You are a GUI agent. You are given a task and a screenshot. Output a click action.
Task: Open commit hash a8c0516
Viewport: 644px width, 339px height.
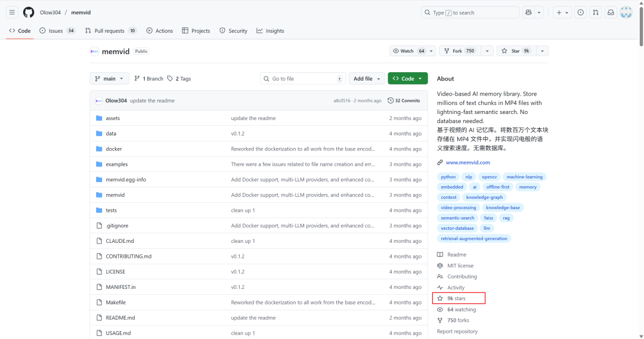pos(342,101)
